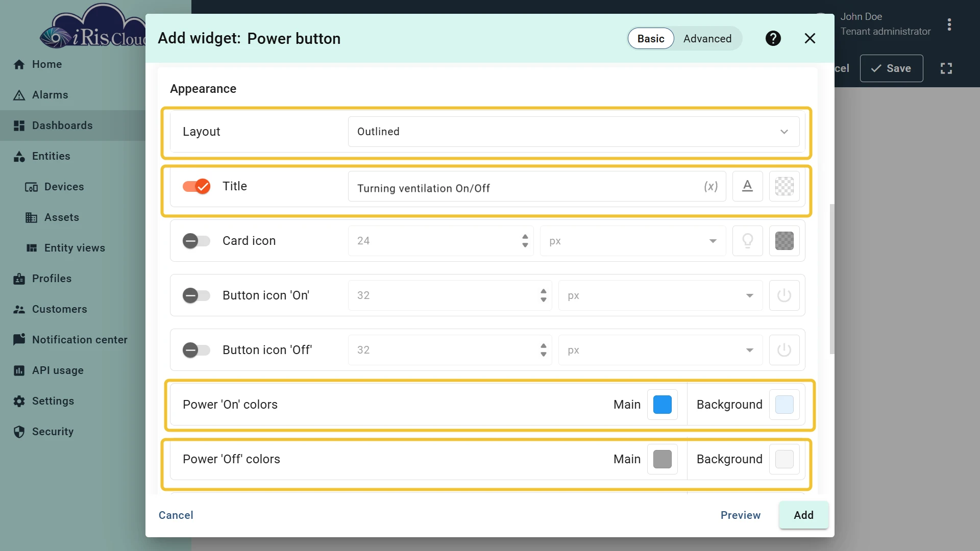Screen dimensions: 980x551
Task: Toggle dashboard fullscreen icon
Action: tap(946, 68)
